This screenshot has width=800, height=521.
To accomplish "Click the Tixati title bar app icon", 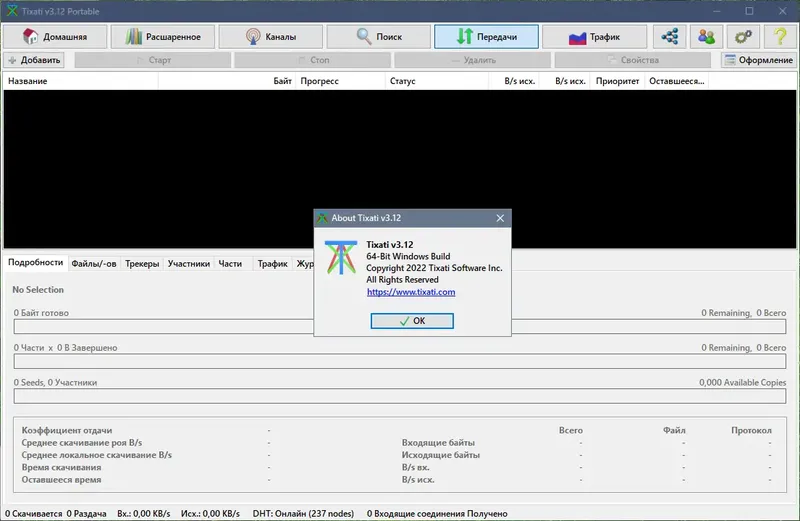I will point(12,11).
